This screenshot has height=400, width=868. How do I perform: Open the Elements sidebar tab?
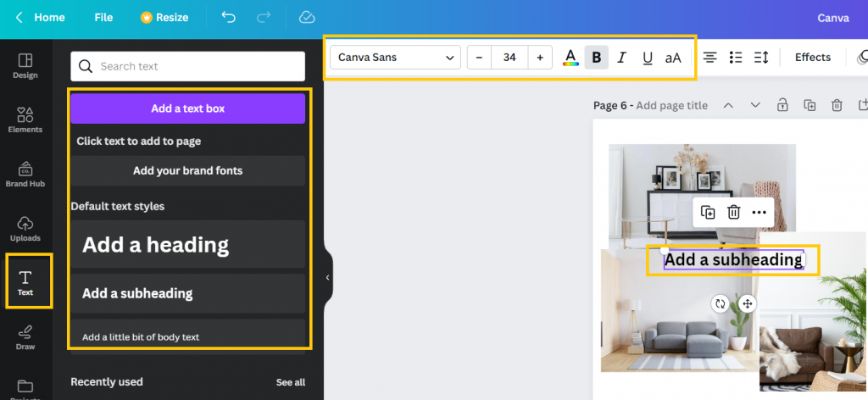tap(25, 120)
